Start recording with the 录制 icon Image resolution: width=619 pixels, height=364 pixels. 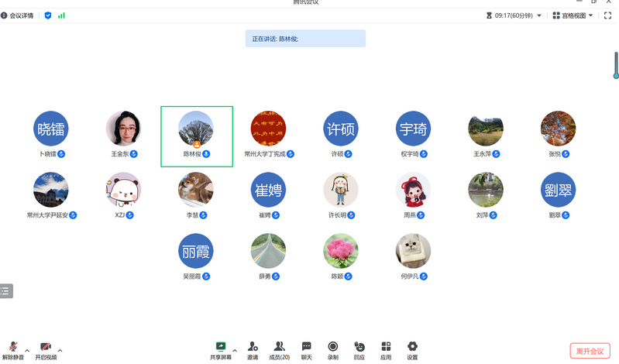click(x=333, y=351)
